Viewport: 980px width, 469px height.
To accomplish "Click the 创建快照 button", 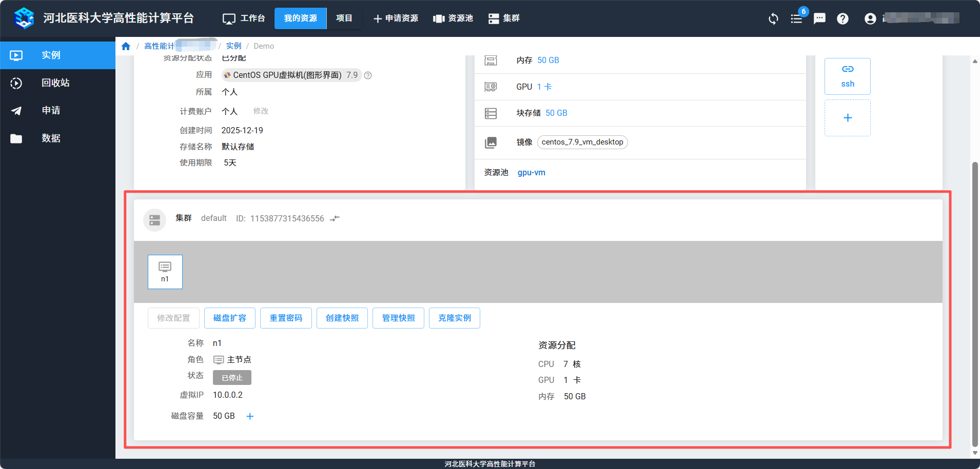I will click(x=342, y=318).
